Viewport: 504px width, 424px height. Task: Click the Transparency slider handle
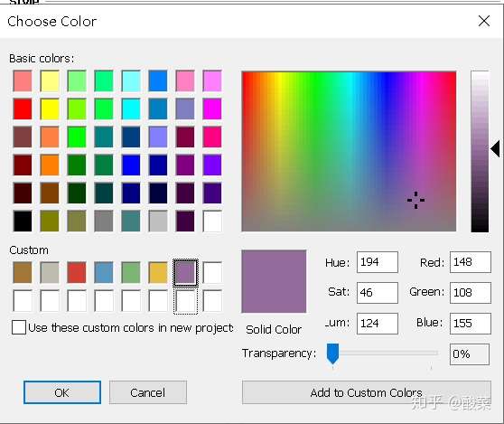click(x=332, y=353)
